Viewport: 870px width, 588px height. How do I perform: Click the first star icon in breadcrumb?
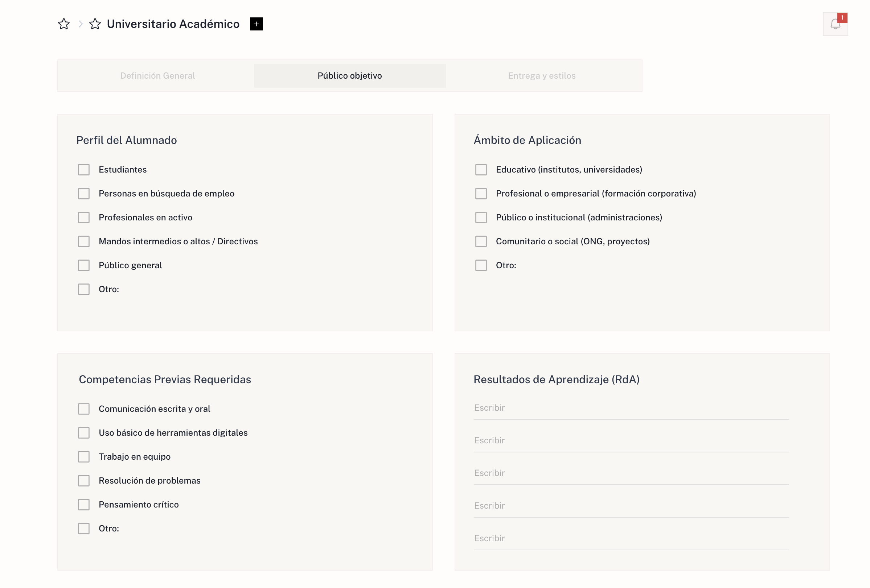pos(63,24)
